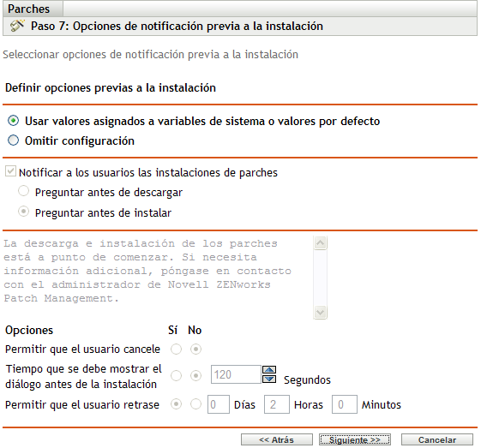Set 'Permitir que el usuario retrase' to Sí
This screenshot has width=481, height=448.
tap(176, 404)
